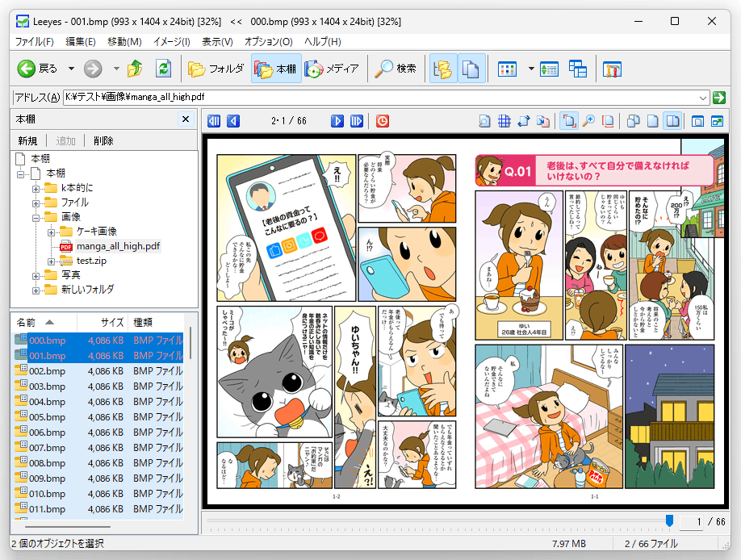Screen dimensions: 741x560
Task: Click the grid icon in viewer toolbar
Action: (504, 122)
